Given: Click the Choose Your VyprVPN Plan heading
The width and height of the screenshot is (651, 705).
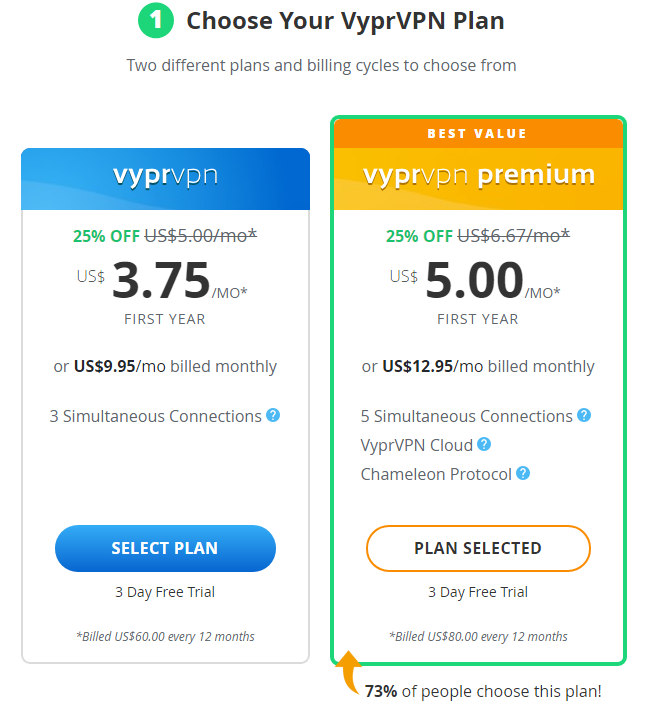Looking at the screenshot, I should coord(345,21).
